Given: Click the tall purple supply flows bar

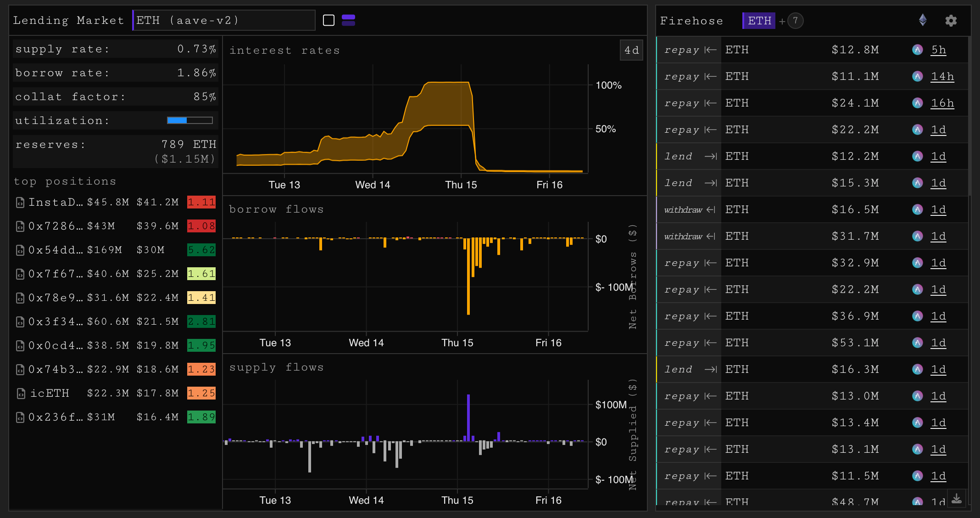Looking at the screenshot, I should coord(468,417).
